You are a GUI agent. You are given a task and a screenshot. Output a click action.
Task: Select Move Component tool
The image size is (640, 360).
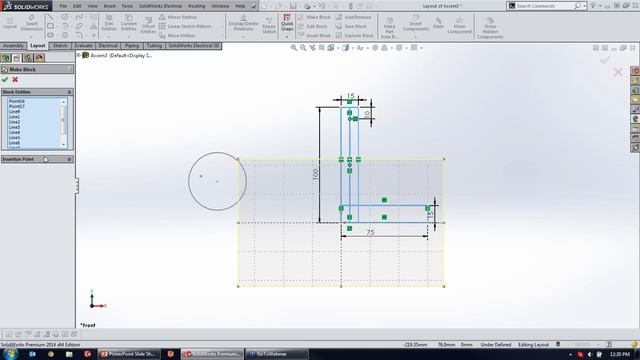click(460, 26)
